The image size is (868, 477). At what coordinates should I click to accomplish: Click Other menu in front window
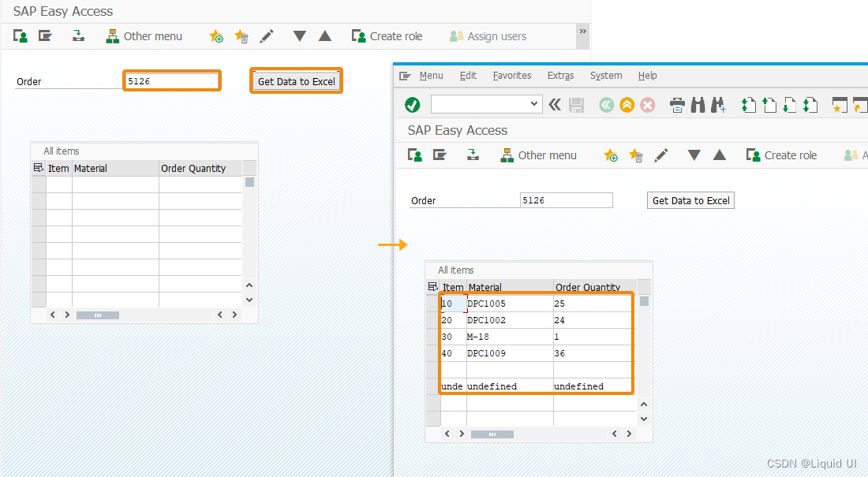click(539, 155)
